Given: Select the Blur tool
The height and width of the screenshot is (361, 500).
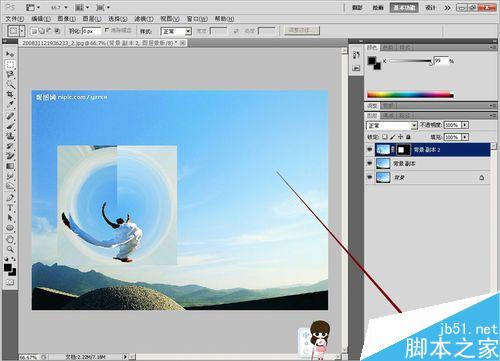Looking at the screenshot, I should pos(10,176).
